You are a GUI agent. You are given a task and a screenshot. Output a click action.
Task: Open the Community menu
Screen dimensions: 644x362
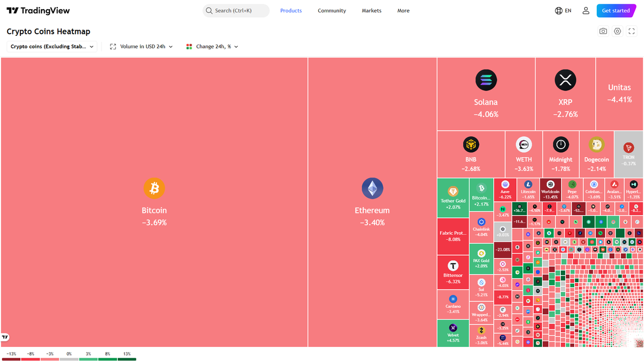(x=332, y=11)
